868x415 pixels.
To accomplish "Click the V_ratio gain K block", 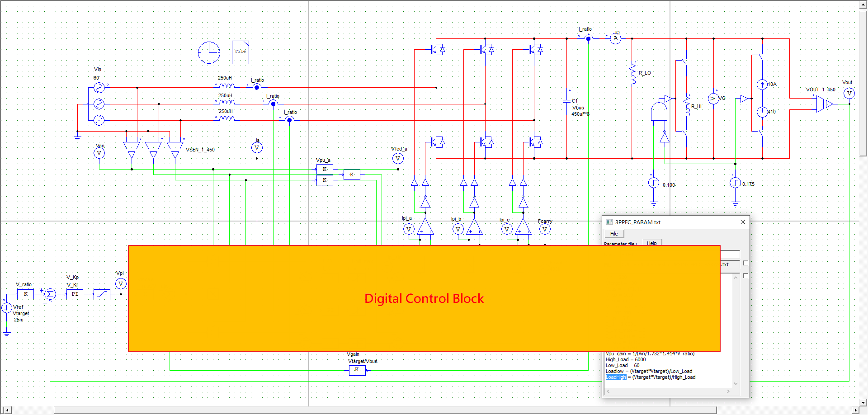I will [26, 294].
